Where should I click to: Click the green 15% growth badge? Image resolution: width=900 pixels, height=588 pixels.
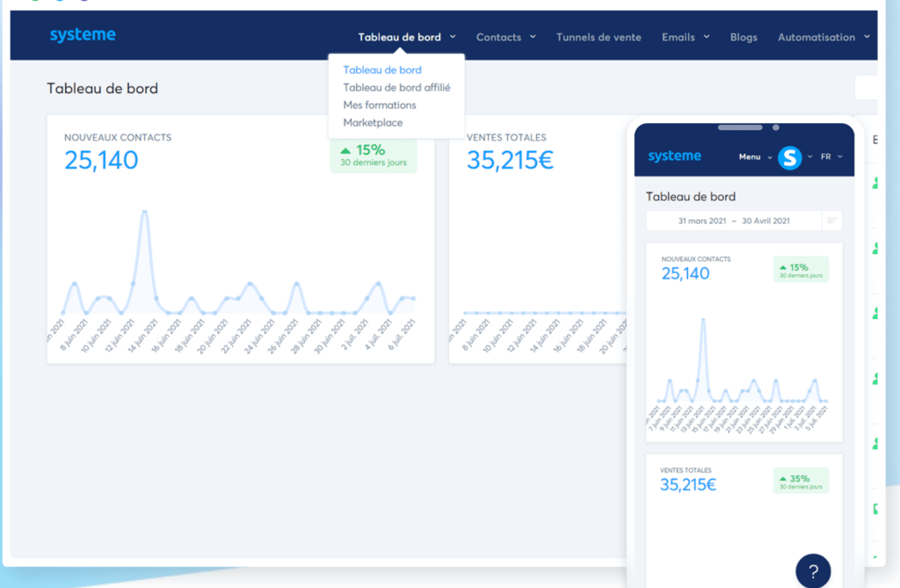[x=373, y=156]
